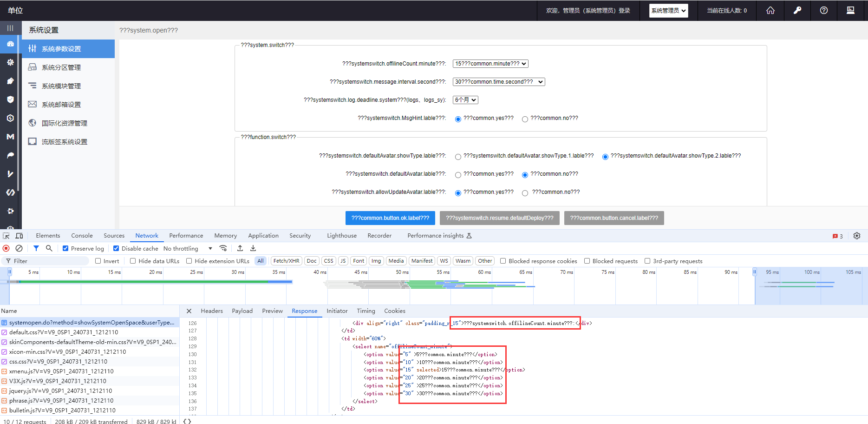Image resolution: width=868 pixels, height=424 pixels.
Task: Close the request details panel
Action: pos(189,311)
